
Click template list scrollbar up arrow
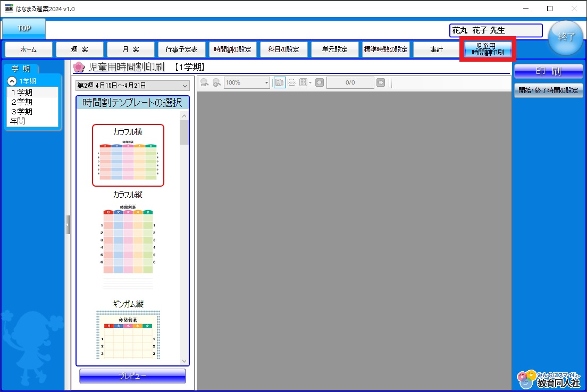pos(184,116)
